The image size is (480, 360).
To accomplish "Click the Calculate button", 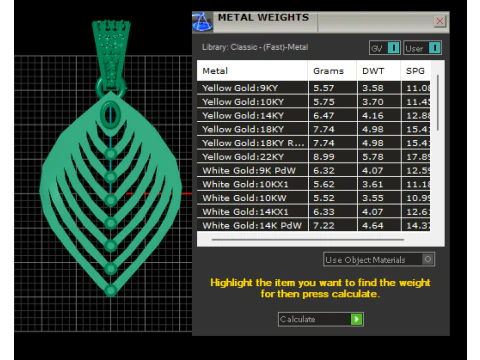I will [x=321, y=319].
